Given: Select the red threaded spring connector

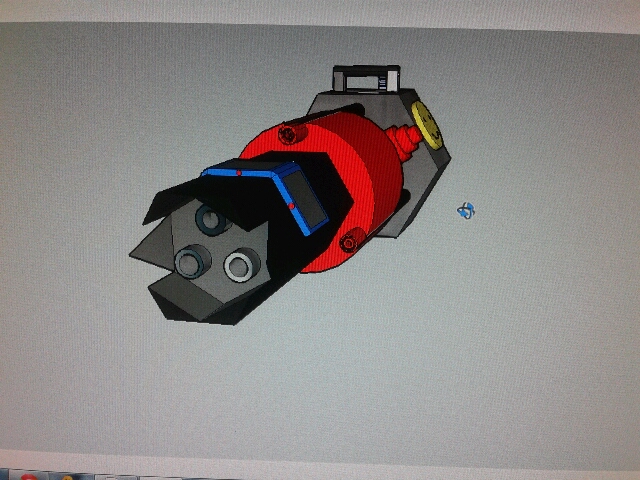Looking at the screenshot, I should (402, 142).
